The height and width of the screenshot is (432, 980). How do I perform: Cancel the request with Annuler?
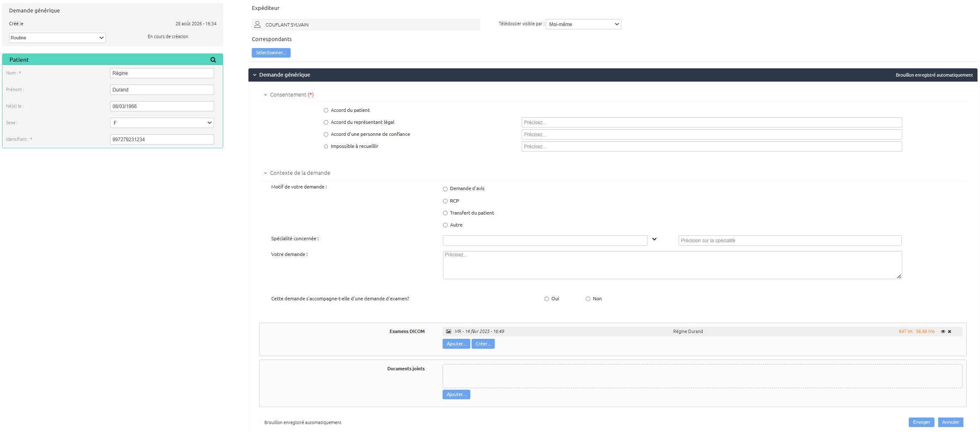tap(950, 422)
